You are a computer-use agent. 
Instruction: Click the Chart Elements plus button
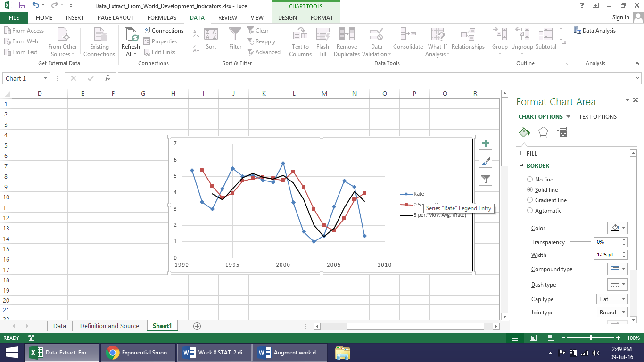[486, 143]
